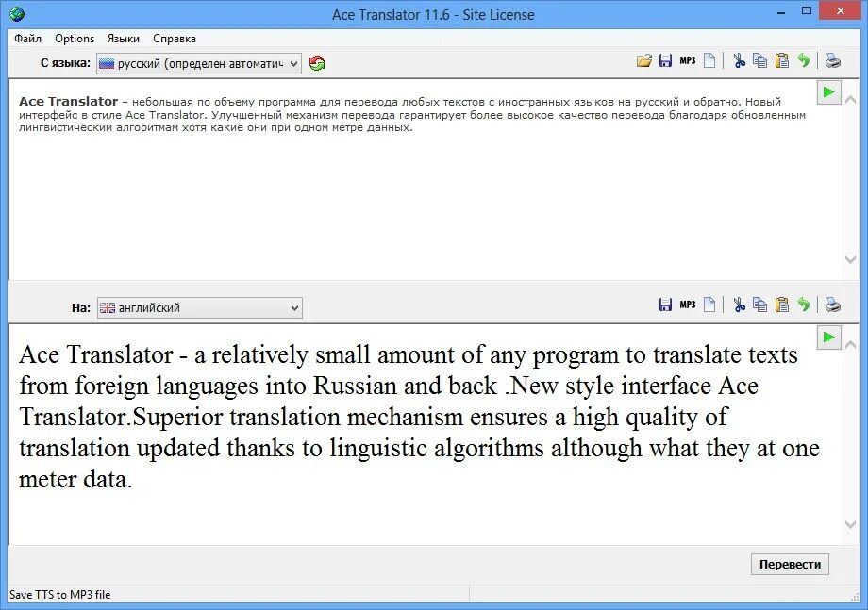Viewport: 868px width, 610px height.
Task: Open the Справка menu
Action: (175, 39)
